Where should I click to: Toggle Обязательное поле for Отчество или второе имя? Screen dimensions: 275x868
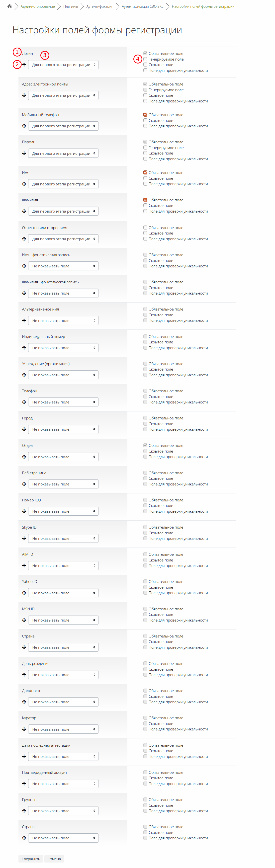[x=145, y=228]
